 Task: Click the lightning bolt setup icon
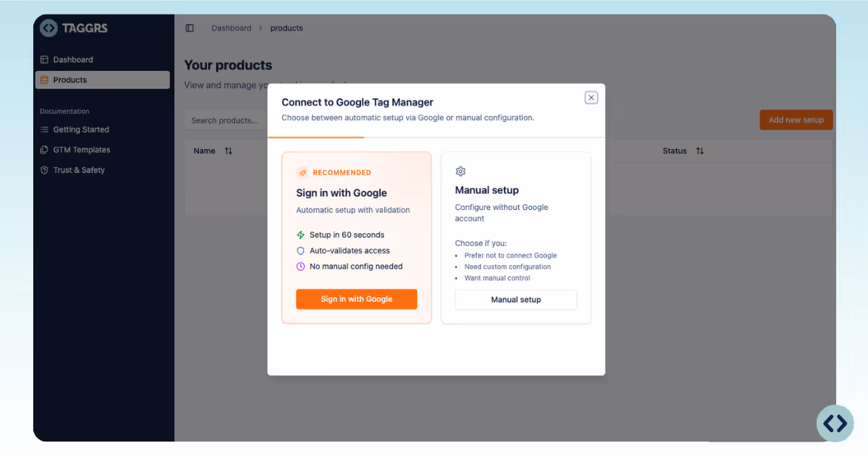coord(301,235)
